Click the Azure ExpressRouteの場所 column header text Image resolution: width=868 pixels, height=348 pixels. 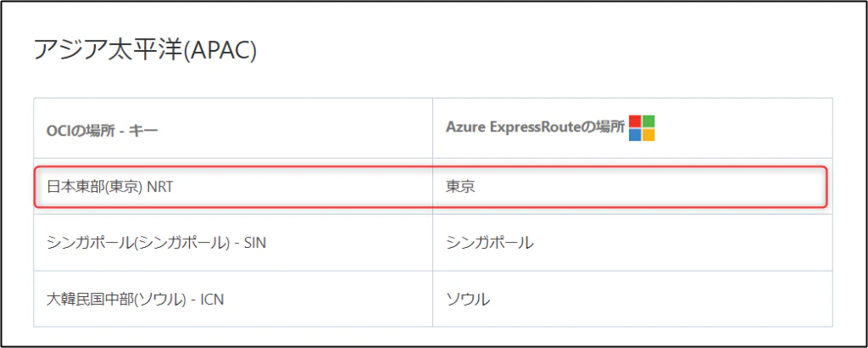tap(536, 126)
